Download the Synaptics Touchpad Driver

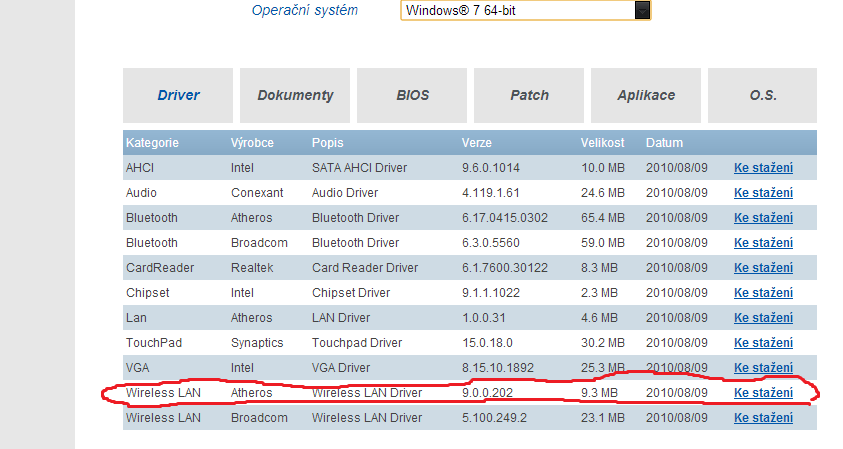click(763, 343)
